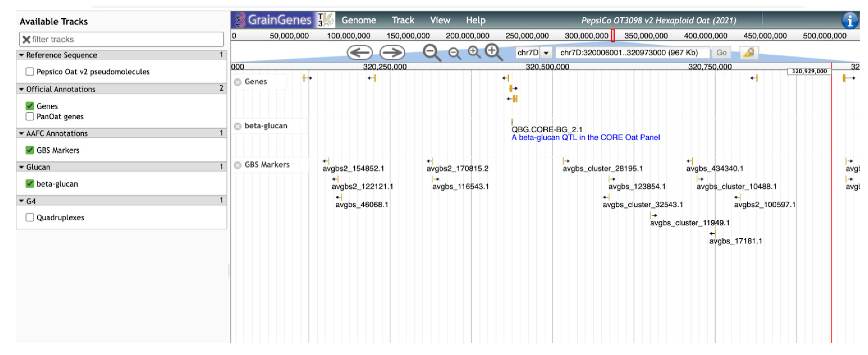
Task: Collapse the AAFC Annotations section
Action: pos(22,134)
